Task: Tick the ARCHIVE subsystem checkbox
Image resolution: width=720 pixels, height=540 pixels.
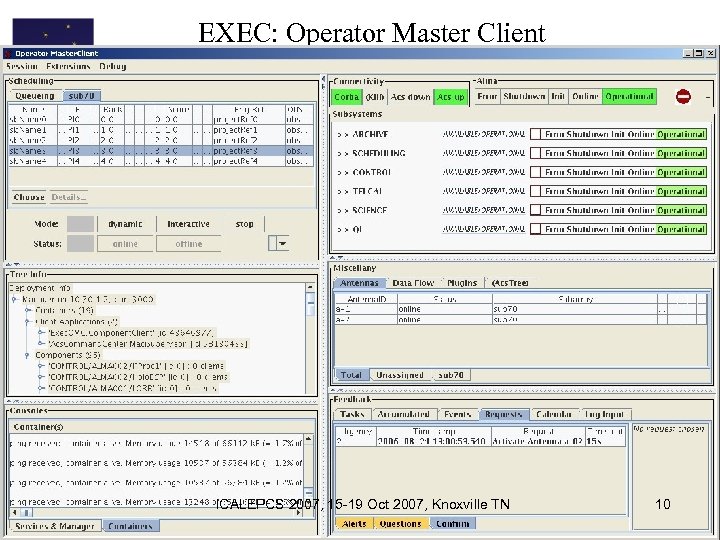Action: coord(535,134)
